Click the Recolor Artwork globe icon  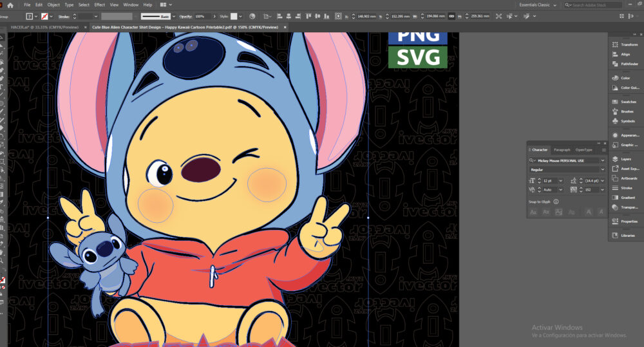click(x=252, y=17)
